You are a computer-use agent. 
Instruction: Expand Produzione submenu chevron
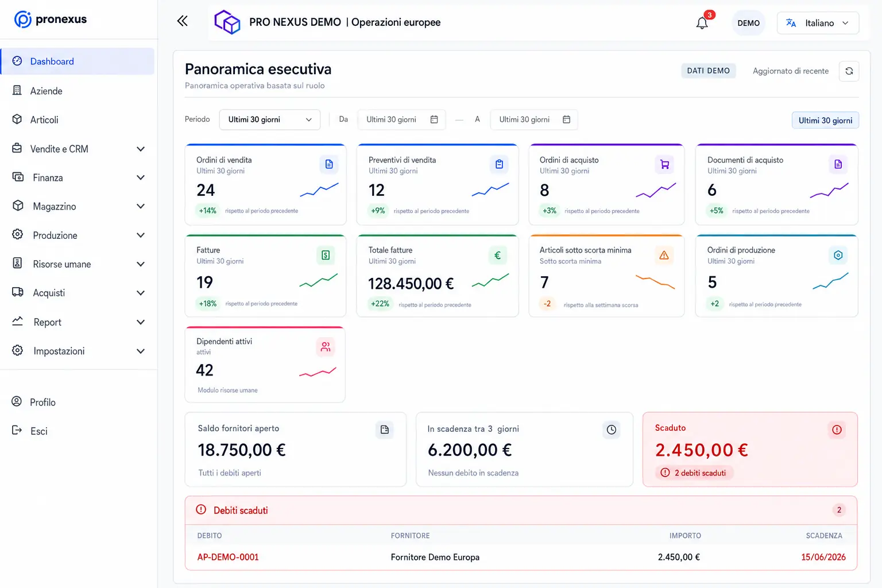[141, 235]
